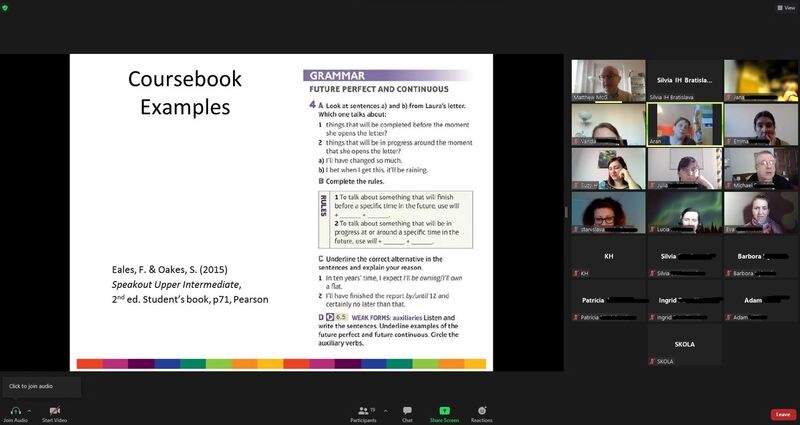Select Emma's video thumbnail
The width and height of the screenshot is (800, 425).
pyautogui.click(x=761, y=124)
